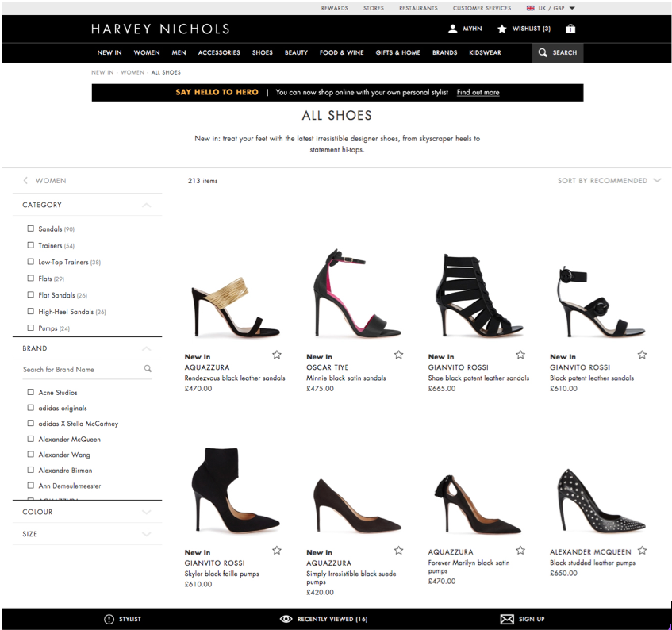Open the Rewards link
Viewport: 672px width, 630px height.
click(335, 8)
